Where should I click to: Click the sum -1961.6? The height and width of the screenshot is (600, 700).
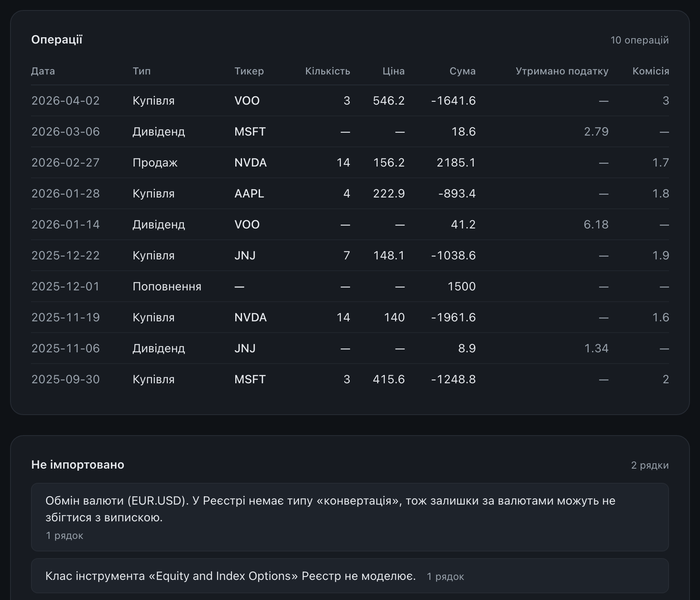coord(453,318)
